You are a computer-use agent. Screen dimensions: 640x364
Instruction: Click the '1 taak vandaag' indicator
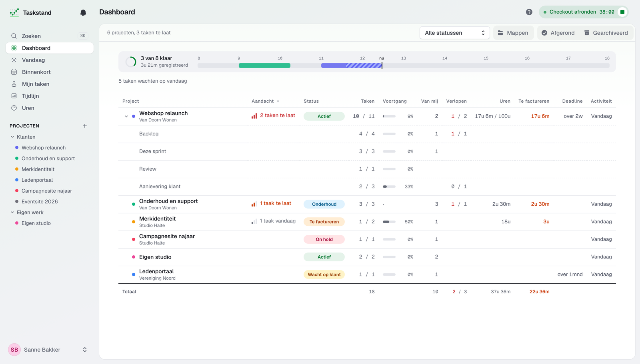274,221
